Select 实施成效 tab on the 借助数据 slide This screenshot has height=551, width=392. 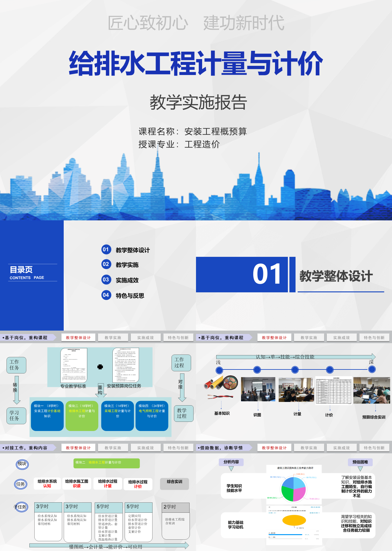tap(341, 448)
